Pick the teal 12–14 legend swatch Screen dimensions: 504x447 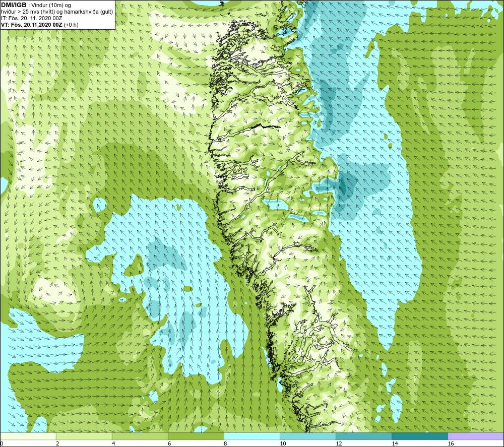363,436
